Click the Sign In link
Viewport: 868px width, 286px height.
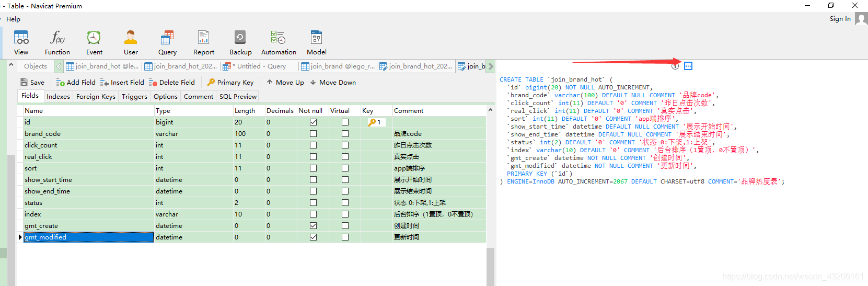tap(840, 19)
